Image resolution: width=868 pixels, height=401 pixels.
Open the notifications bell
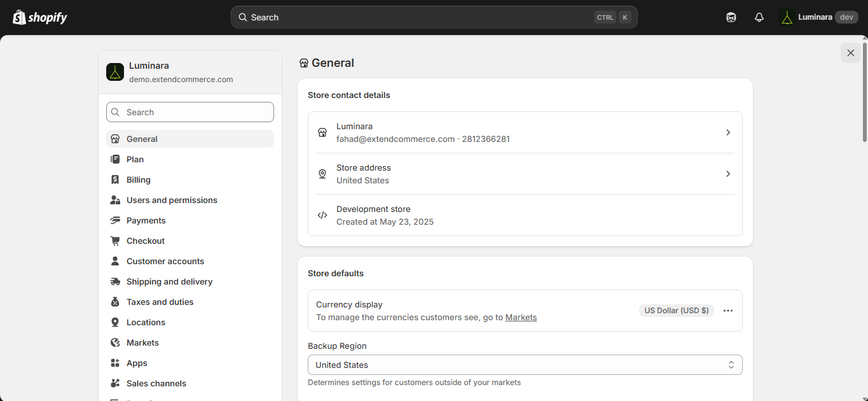click(759, 17)
